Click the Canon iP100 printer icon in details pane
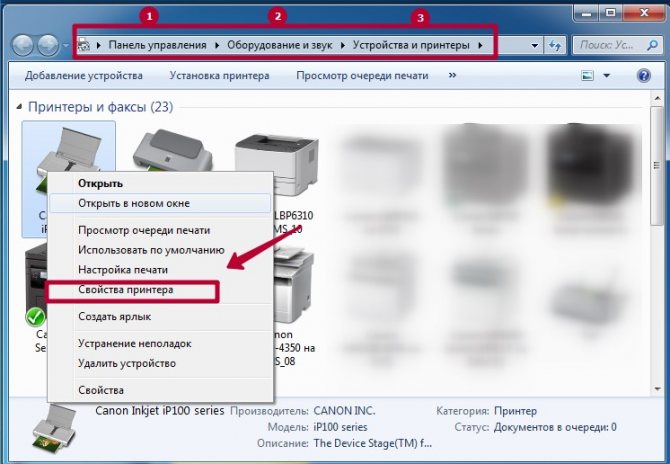Screen dimensions: 670x464 (54, 430)
